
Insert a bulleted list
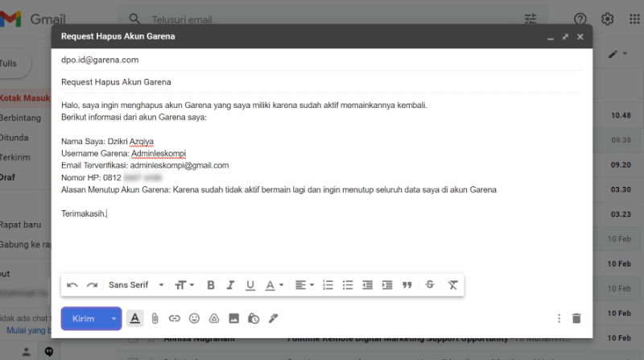click(x=348, y=285)
